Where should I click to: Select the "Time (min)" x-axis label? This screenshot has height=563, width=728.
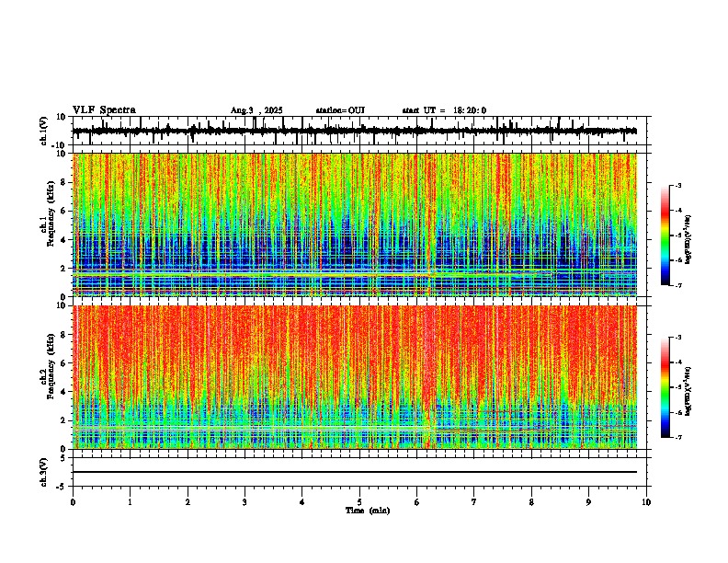pos(368,511)
